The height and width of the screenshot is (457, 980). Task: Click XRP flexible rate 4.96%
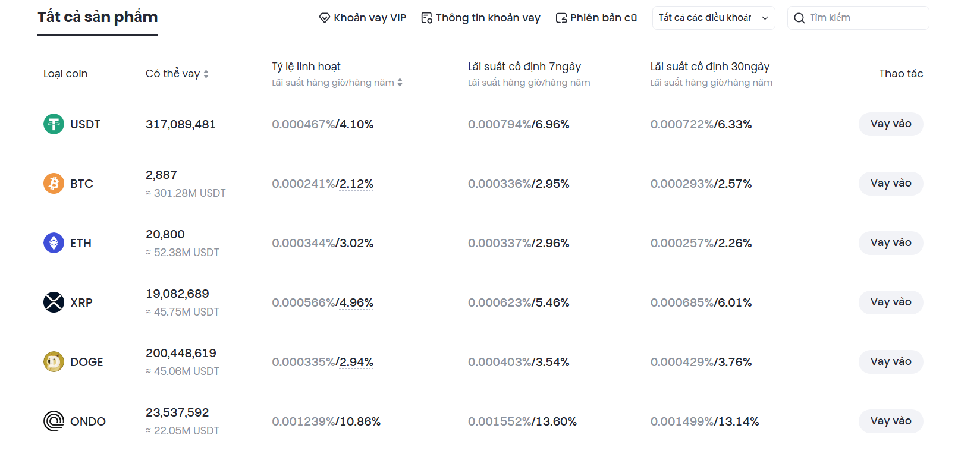[x=356, y=303]
